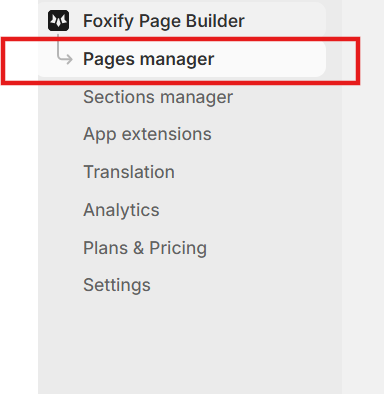The height and width of the screenshot is (394, 384).
Task: Click the Foxify Page Builder title text
Action: [x=164, y=21]
